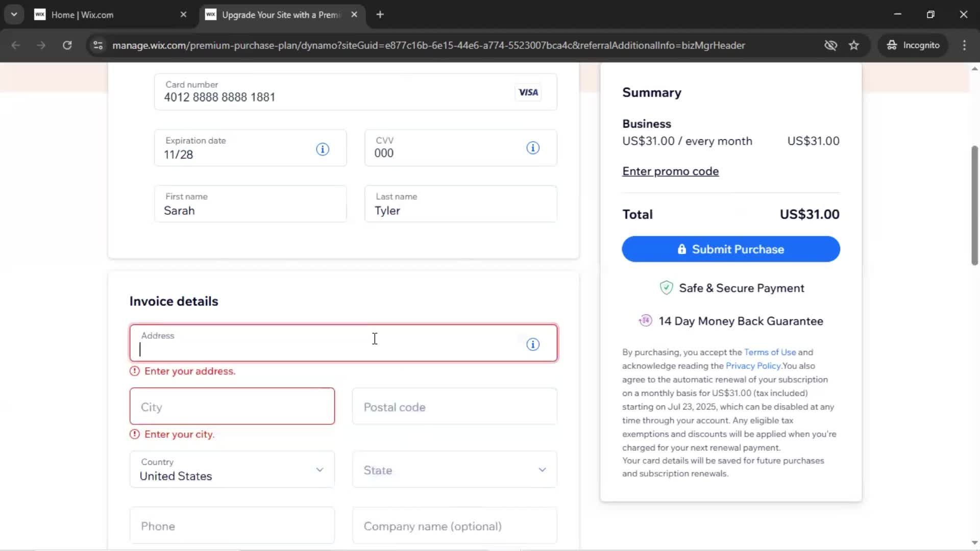980x551 pixels.
Task: Click the Summary heading
Action: pos(652,92)
